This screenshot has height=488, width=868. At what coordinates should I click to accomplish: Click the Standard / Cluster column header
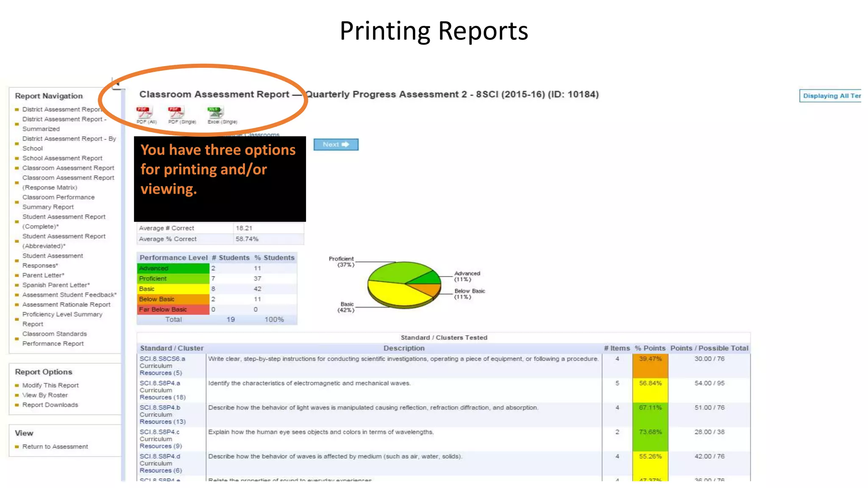tap(172, 348)
